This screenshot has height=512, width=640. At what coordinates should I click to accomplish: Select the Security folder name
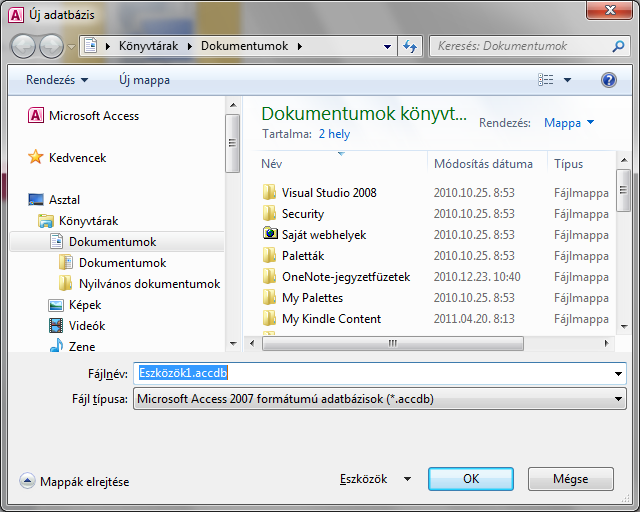303,214
